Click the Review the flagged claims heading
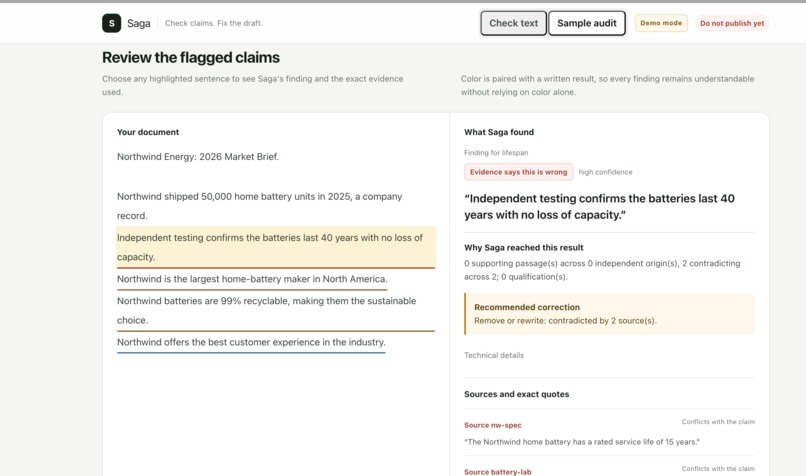806x476 pixels. [x=191, y=58]
